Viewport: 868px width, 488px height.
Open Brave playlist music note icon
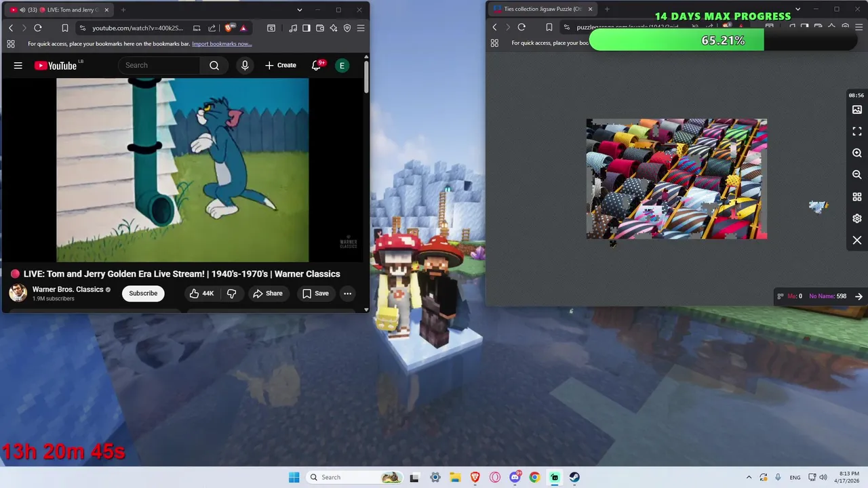pos(293,28)
